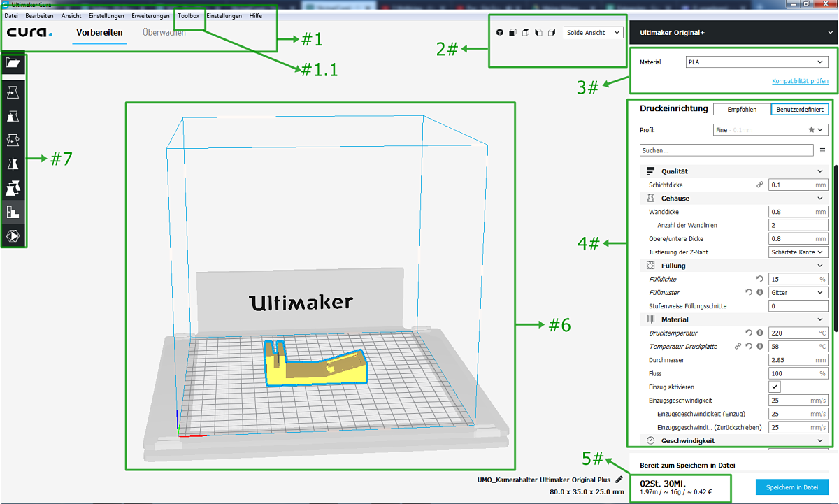Collapse the Gehäuse settings section
The height and width of the screenshot is (504, 839).
(734, 199)
